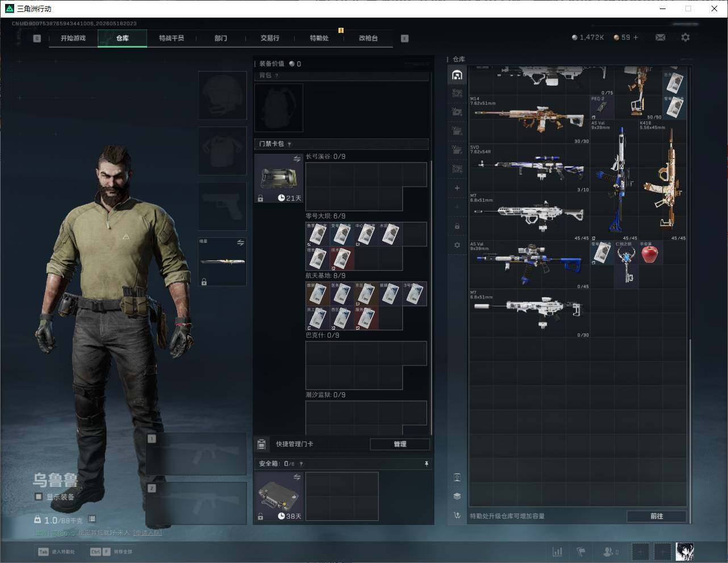Image resolution: width=728 pixels, height=563 pixels.
Task: Click the 管理 button for access cards
Action: [x=400, y=444]
